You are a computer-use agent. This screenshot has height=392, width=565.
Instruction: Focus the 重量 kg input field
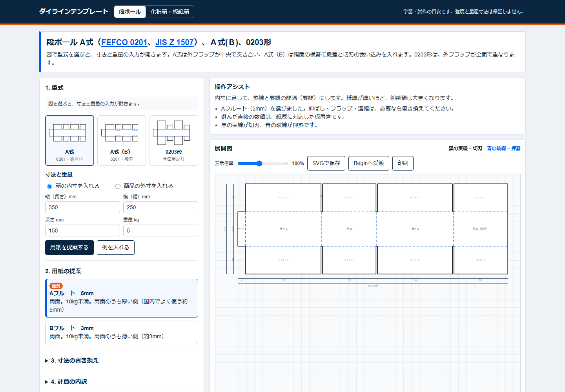(160, 230)
